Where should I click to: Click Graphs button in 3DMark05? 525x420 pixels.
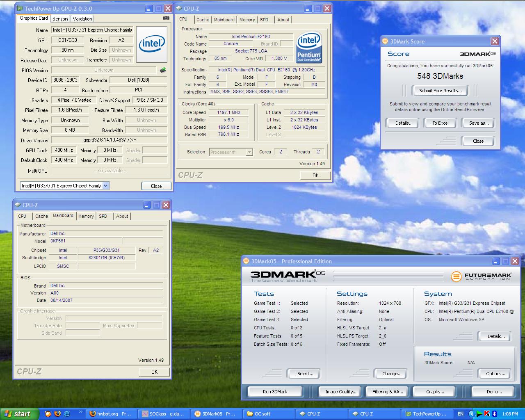click(435, 392)
